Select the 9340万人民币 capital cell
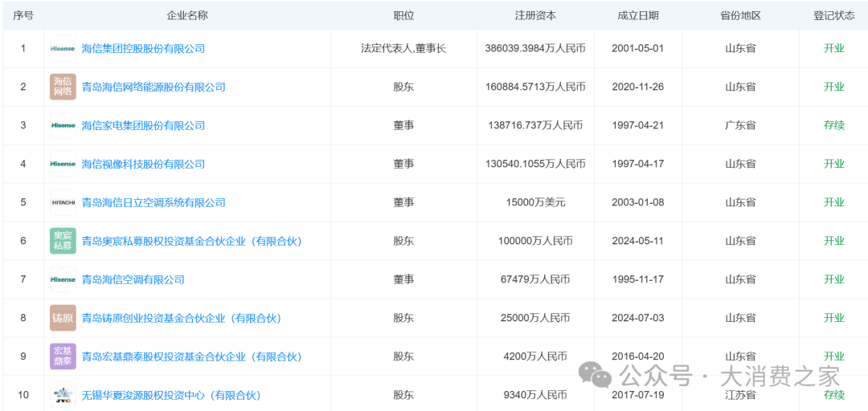Image resolution: width=868 pixels, height=411 pixels. [535, 395]
